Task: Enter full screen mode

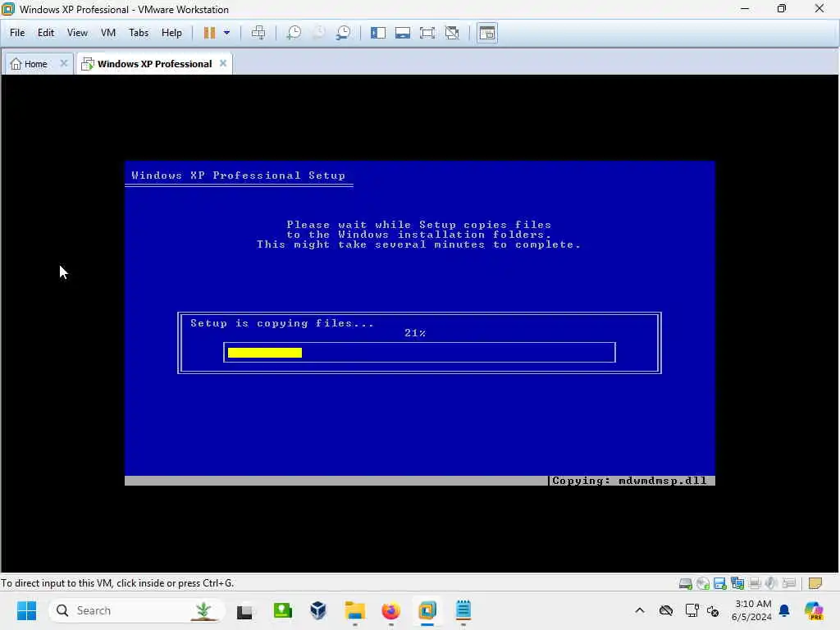Action: [427, 33]
